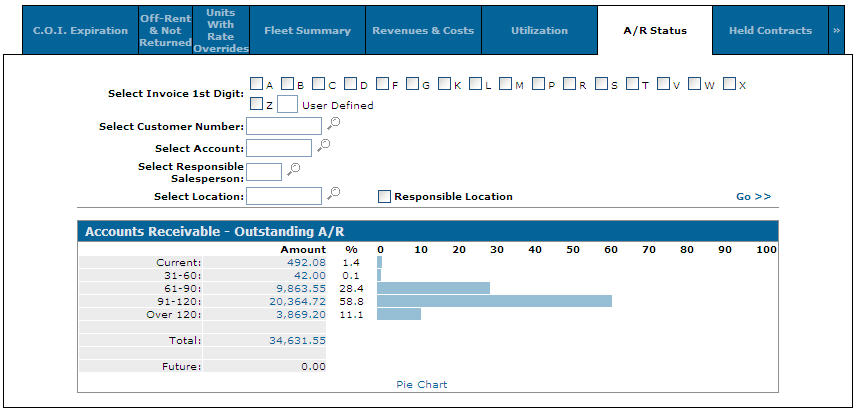857x413 pixels.
Task: Click the Select Customer Number input field
Action: pos(284,126)
